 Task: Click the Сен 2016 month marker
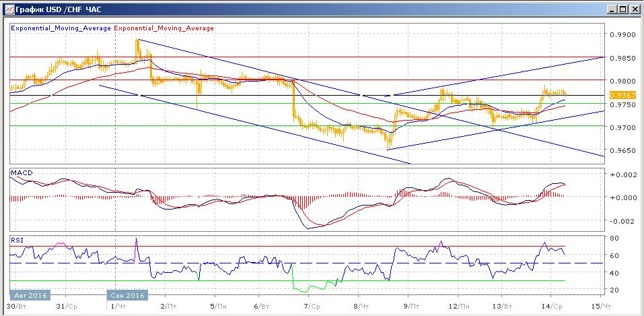point(127,295)
